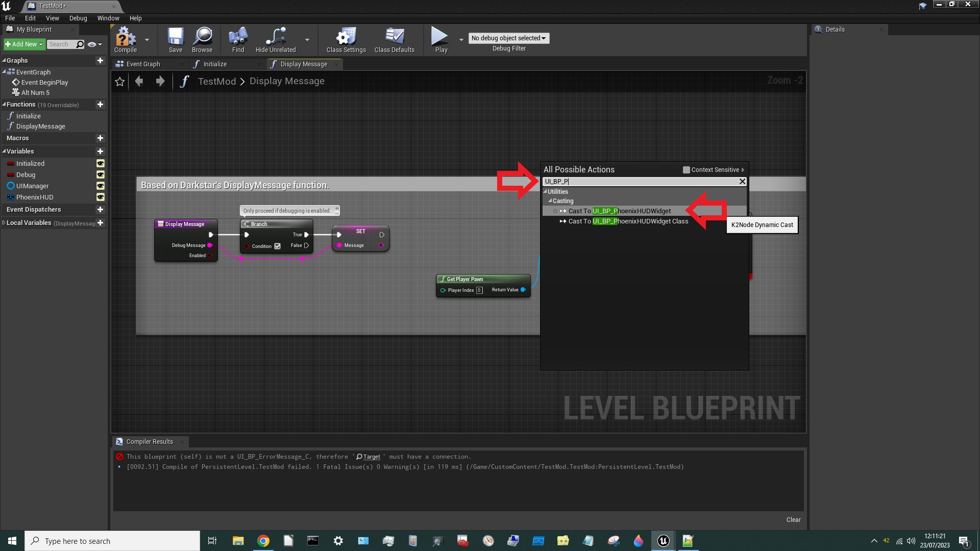
Task: Open Task View on taskbar
Action: point(212,541)
